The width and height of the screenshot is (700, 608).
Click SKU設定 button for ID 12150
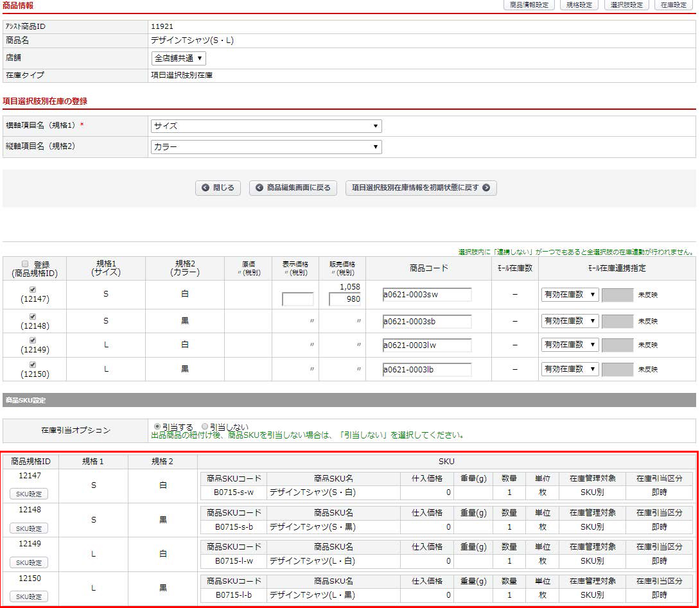pyautogui.click(x=29, y=596)
